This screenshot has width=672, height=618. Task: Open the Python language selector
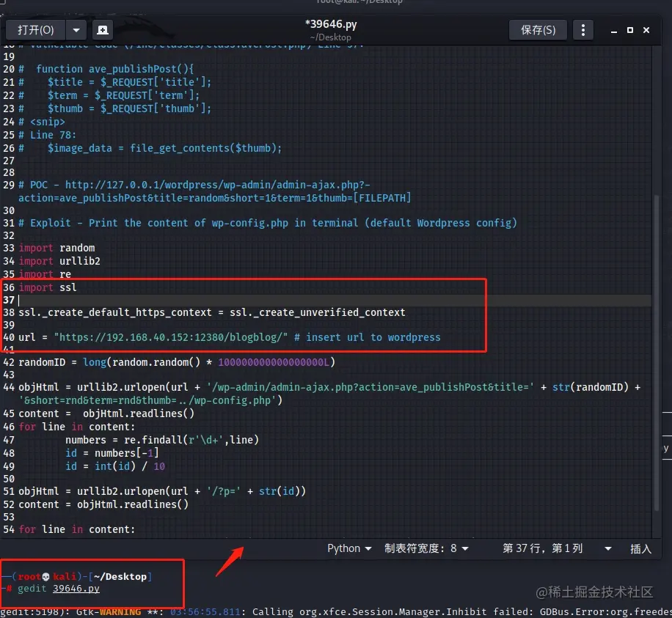pos(349,548)
